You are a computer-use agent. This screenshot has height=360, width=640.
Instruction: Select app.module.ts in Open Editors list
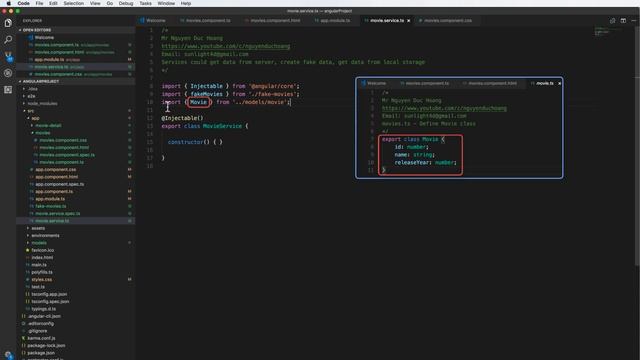(x=49, y=60)
